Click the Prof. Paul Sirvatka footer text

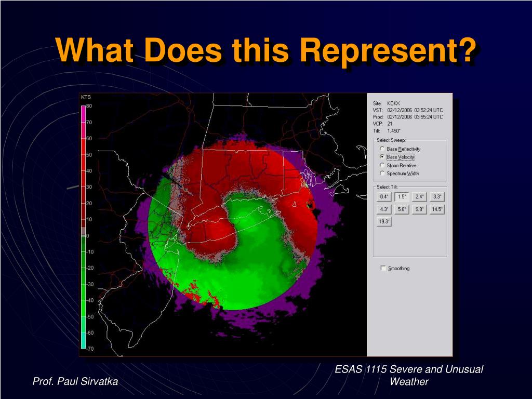click(x=75, y=381)
